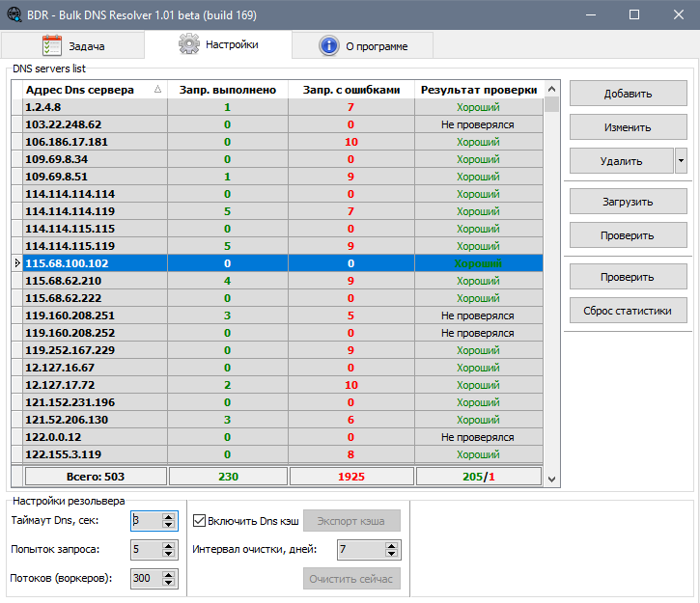
Task: Sort by Адрес Dns сервера column header
Action: pyautogui.click(x=95, y=90)
